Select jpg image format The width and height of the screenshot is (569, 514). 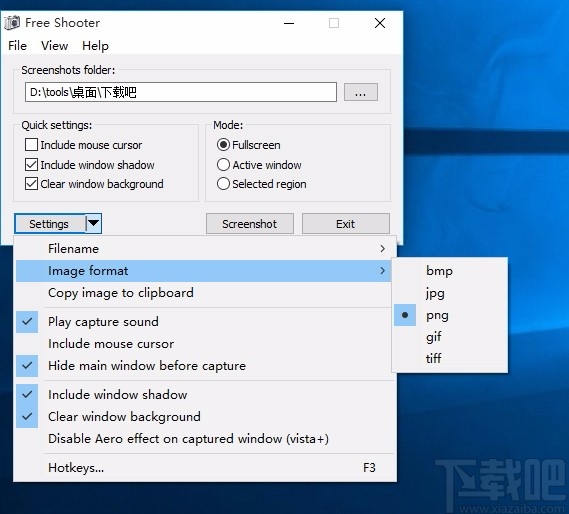point(450,293)
